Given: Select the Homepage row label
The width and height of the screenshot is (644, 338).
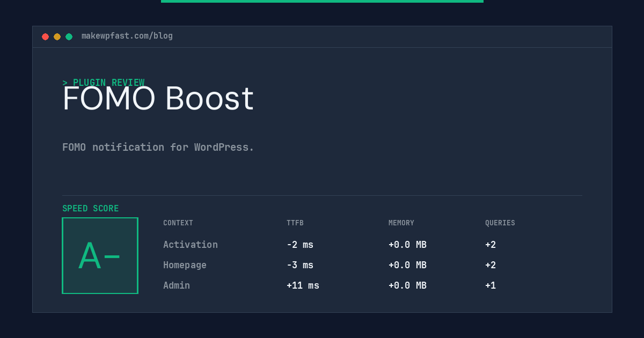Looking at the screenshot, I should [185, 265].
